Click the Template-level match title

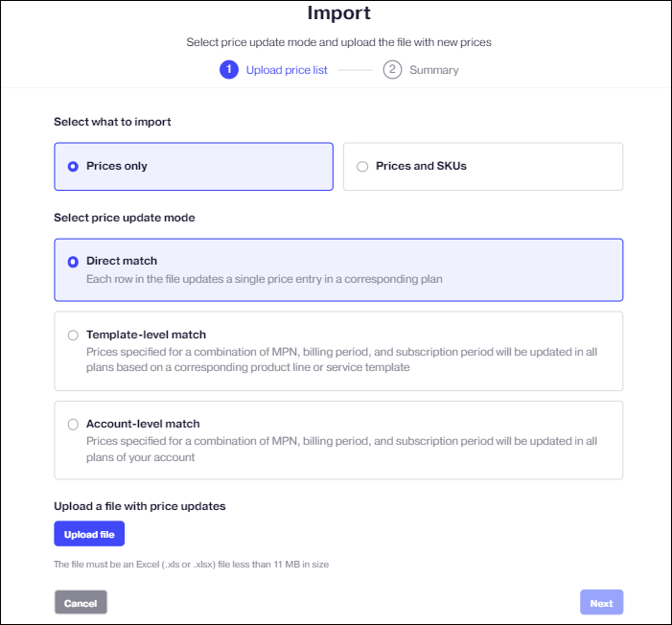click(146, 335)
